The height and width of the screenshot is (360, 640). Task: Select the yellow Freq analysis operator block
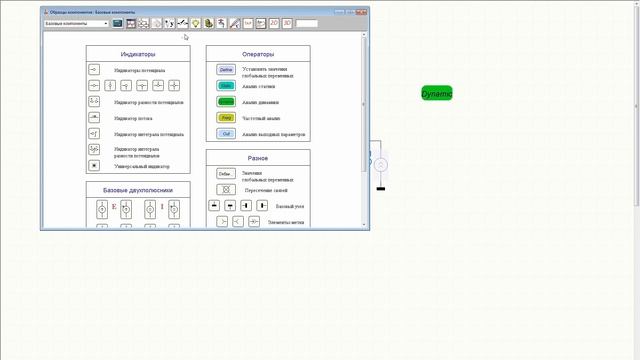click(226, 118)
